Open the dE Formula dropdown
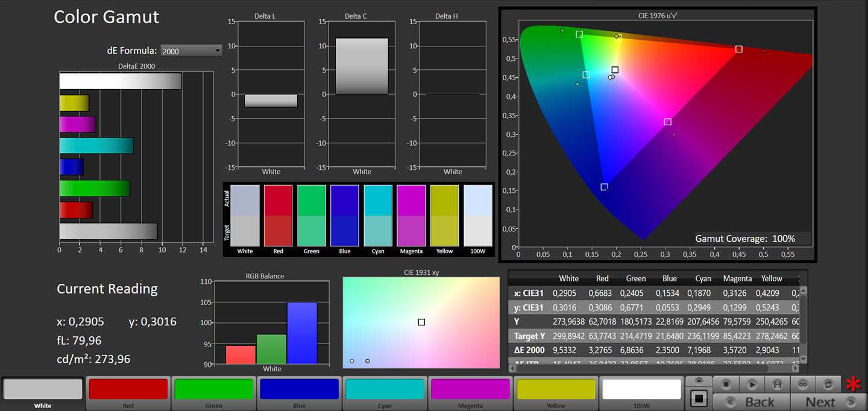The height and width of the screenshot is (411, 868). coord(191,51)
